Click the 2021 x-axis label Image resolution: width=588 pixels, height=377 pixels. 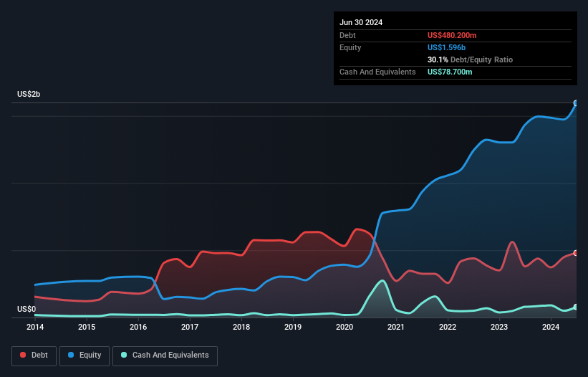tap(396, 327)
